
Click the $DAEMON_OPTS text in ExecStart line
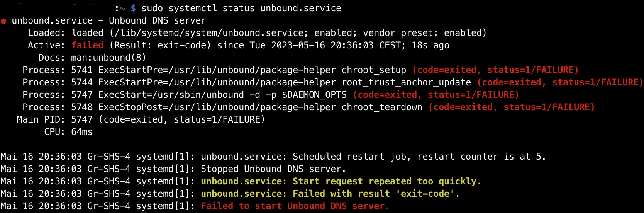point(314,95)
